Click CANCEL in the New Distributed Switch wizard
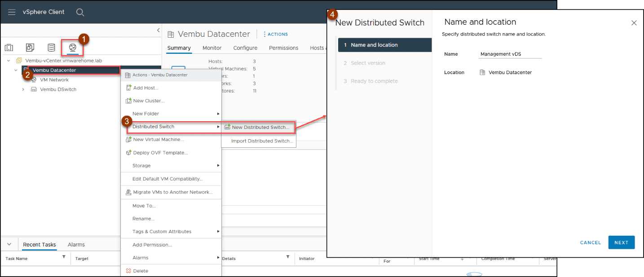644x277 pixels. point(591,242)
